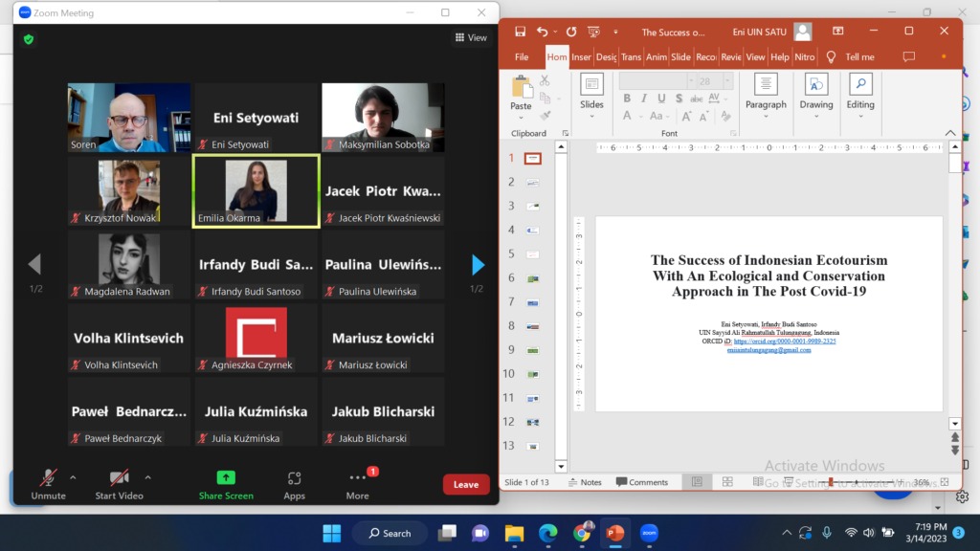Viewport: 980px width, 551px height.
Task: Switch to Normal view icon
Action: click(697, 482)
